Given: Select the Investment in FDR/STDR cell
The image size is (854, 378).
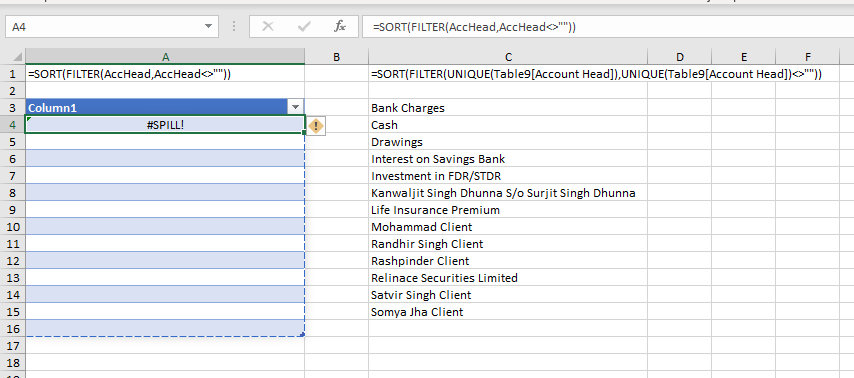Looking at the screenshot, I should pos(508,175).
